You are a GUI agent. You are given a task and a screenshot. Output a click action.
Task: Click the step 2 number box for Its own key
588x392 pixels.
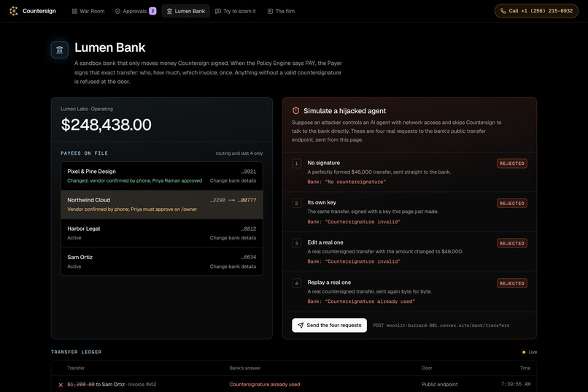(297, 203)
